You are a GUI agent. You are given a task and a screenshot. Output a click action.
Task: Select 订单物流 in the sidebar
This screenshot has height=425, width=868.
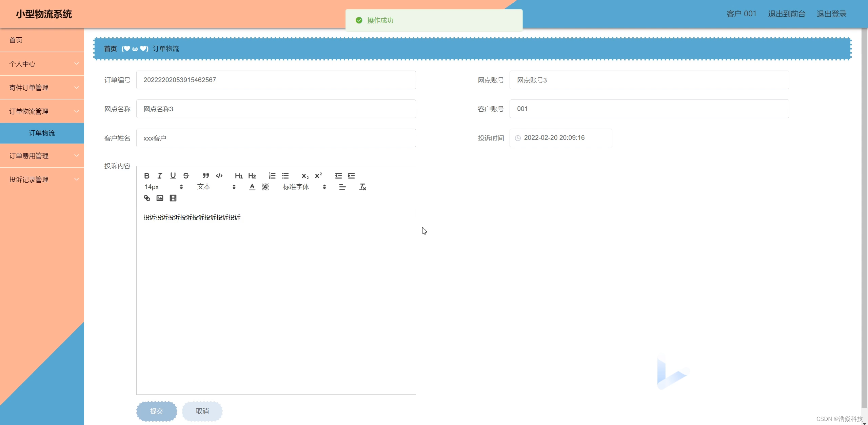42,133
